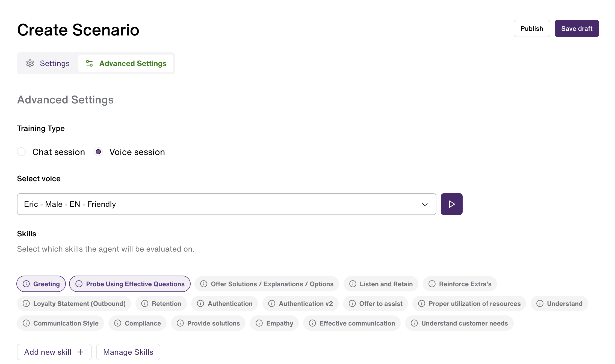
Task: Click info icon on Listen and Retain
Action: point(353,284)
